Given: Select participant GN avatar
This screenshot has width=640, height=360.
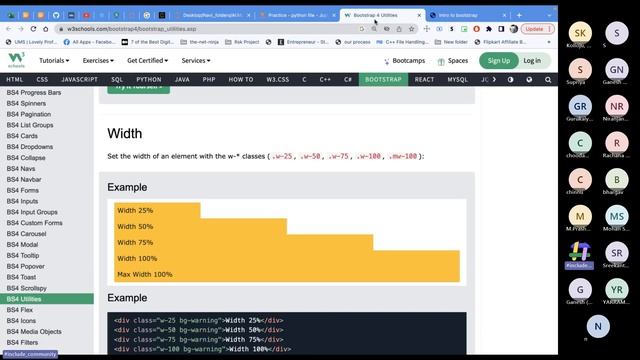Looking at the screenshot, I should (616, 70).
